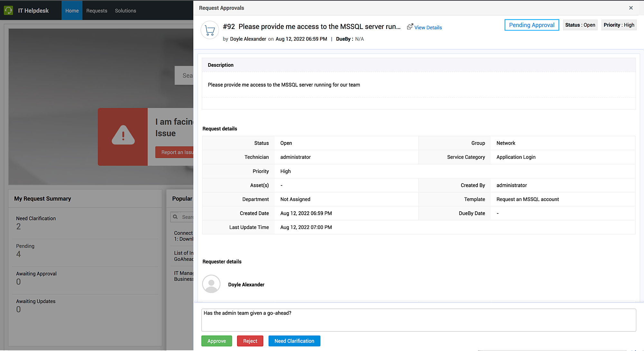
Task: Open Pending requests count in summary
Action: (19, 254)
